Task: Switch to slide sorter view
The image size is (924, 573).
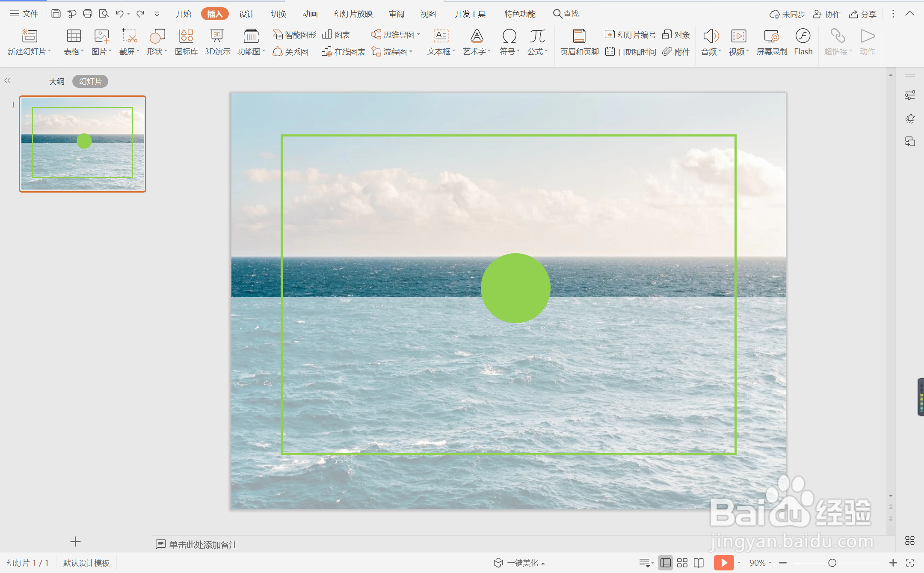Action: (682, 563)
